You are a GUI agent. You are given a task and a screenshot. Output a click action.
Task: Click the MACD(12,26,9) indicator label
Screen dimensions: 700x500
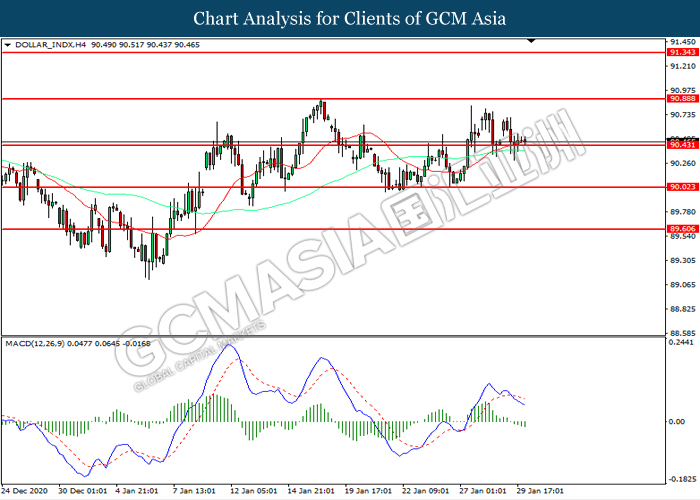35,343
